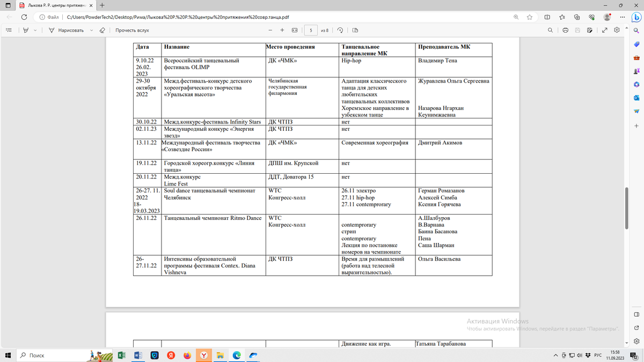Enter PDF full screen mode
The image size is (644, 362).
(605, 30)
